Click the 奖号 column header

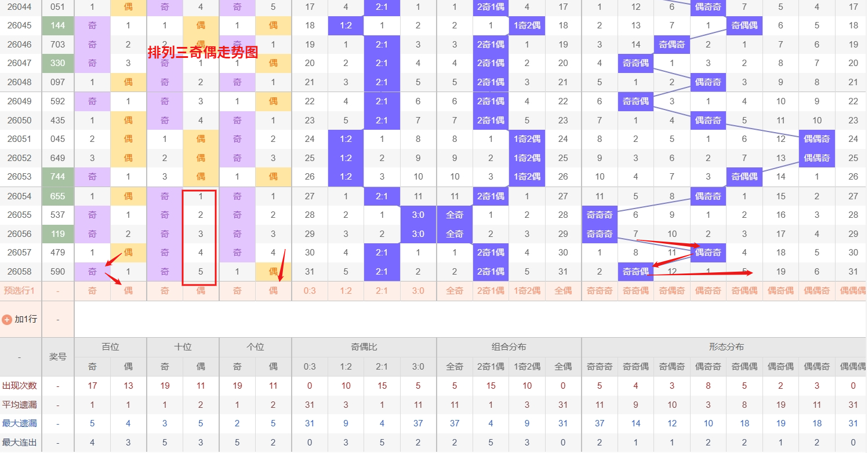tap(58, 356)
